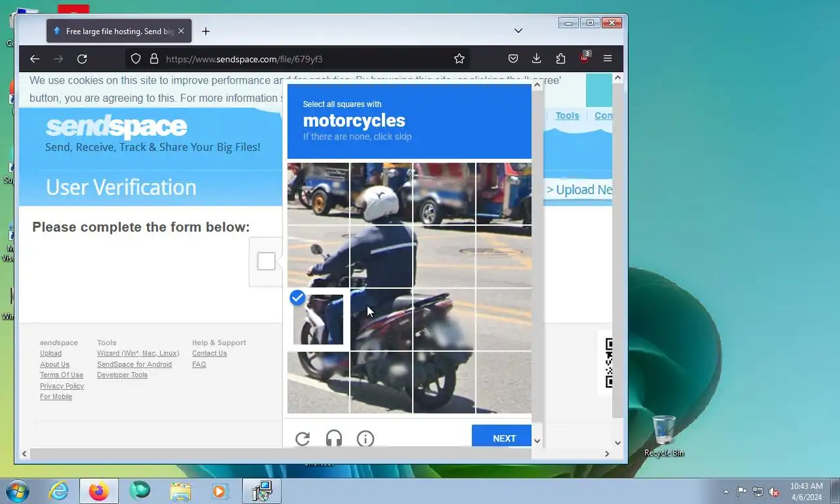840x504 pixels.
Task: Click the captcha frame scroll down arrow
Action: [x=537, y=441]
